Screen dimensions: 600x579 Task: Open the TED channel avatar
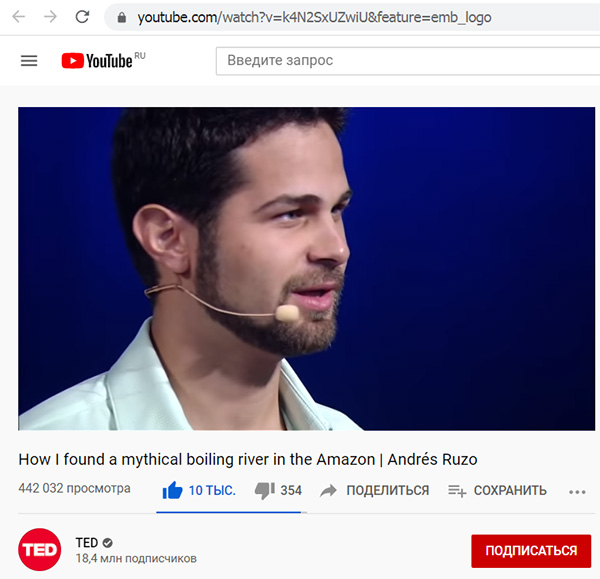tap(39, 550)
